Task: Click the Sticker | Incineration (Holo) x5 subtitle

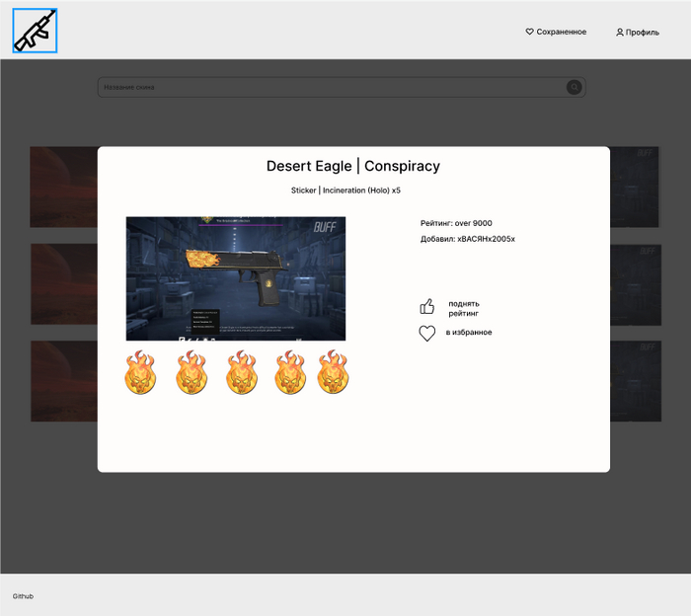Action: (345, 191)
